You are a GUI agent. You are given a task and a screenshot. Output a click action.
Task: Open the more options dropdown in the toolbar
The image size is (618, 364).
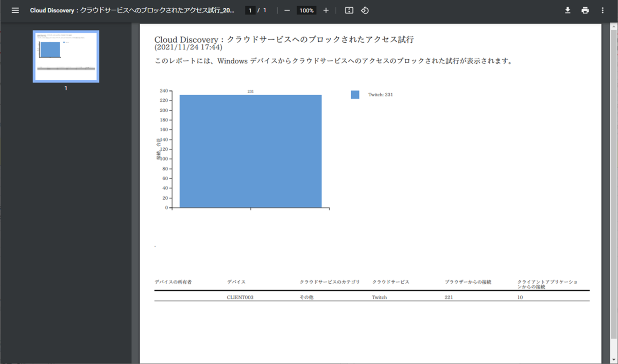[x=603, y=10]
